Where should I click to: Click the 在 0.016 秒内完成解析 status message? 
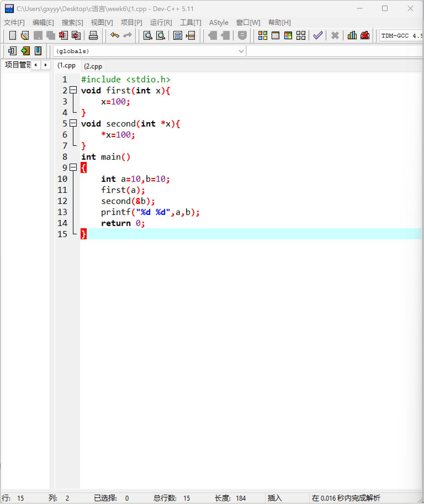tap(346, 498)
